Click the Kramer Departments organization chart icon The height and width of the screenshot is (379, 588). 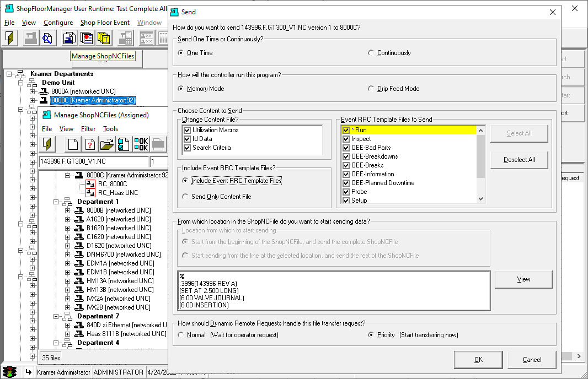20,74
